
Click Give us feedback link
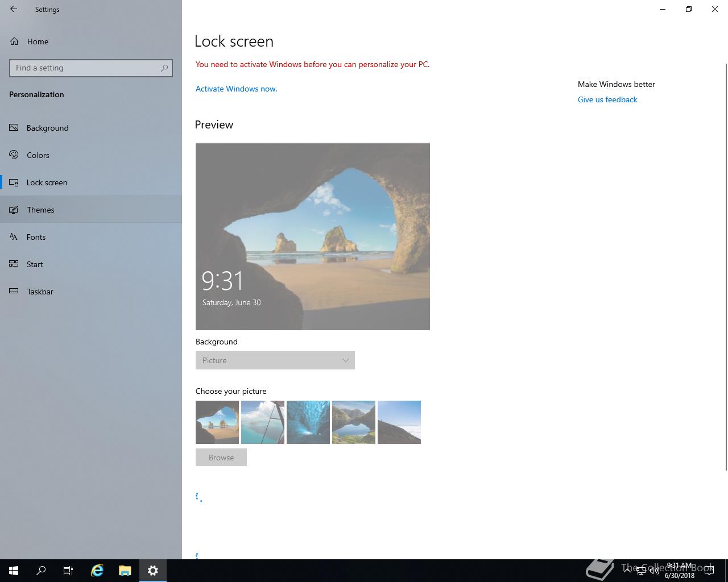tap(607, 99)
